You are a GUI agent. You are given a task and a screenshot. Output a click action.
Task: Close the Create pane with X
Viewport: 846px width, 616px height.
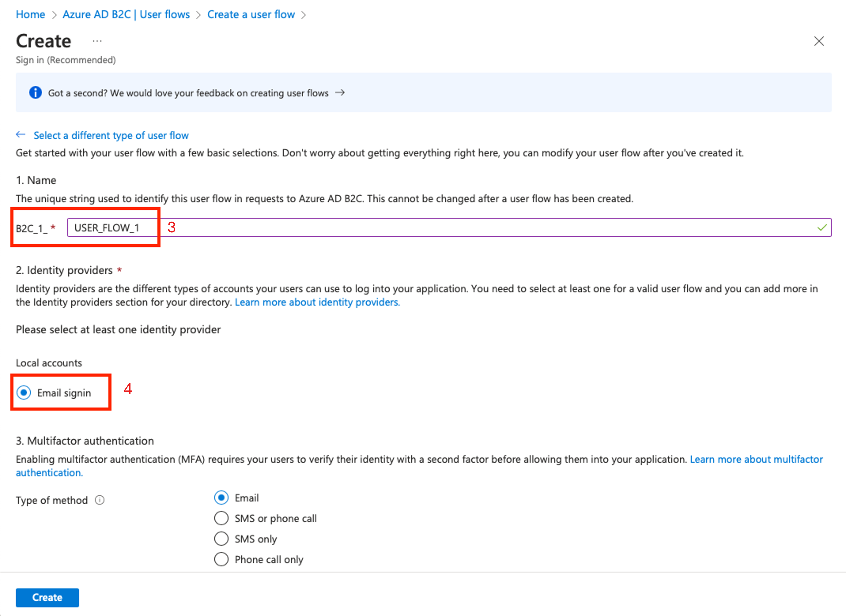(819, 41)
